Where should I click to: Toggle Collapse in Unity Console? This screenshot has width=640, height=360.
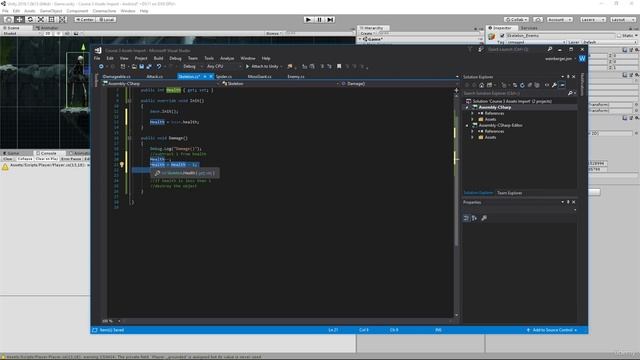(24, 159)
